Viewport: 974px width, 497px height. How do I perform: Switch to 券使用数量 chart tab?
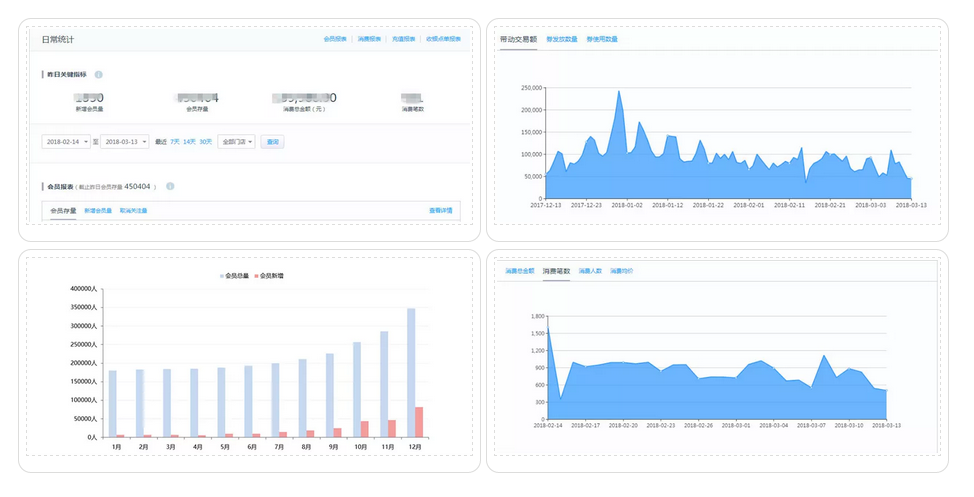[602, 39]
